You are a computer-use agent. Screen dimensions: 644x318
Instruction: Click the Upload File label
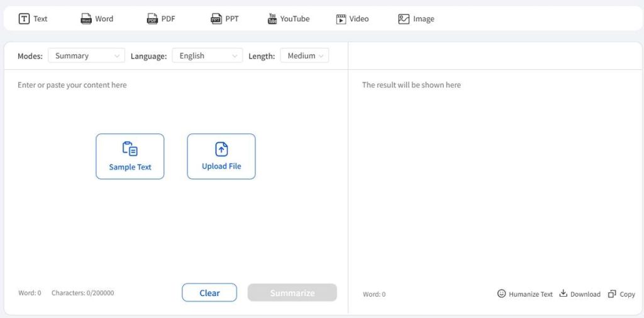point(221,166)
